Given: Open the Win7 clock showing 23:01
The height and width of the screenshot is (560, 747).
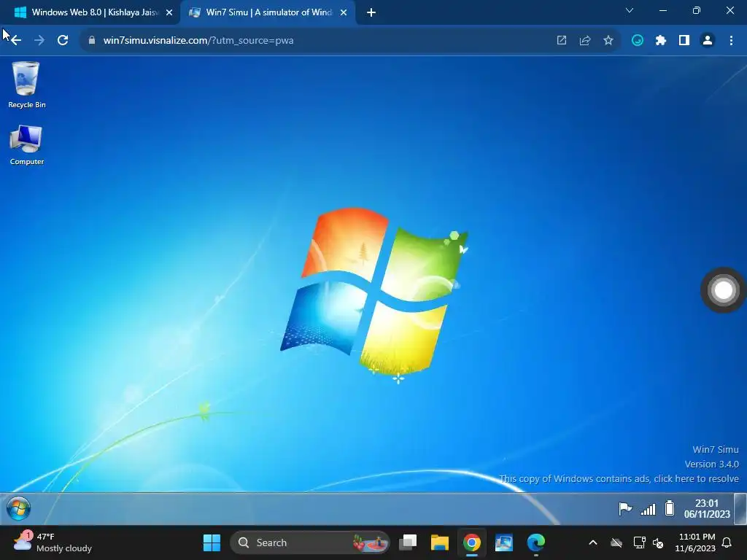Looking at the screenshot, I should pos(706,508).
